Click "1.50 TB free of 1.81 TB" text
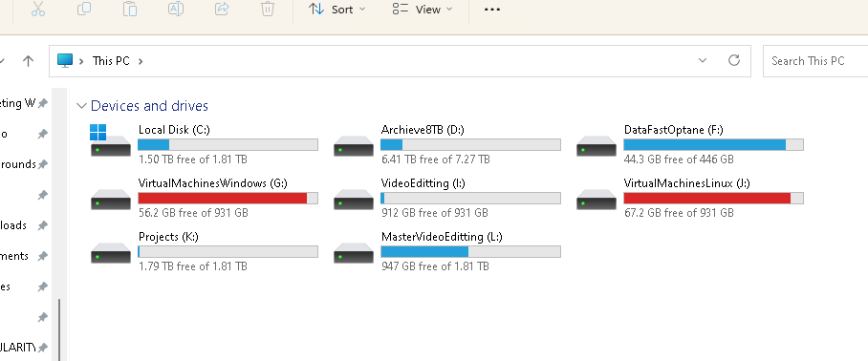Viewport: 868px width, 361px height. (193, 159)
